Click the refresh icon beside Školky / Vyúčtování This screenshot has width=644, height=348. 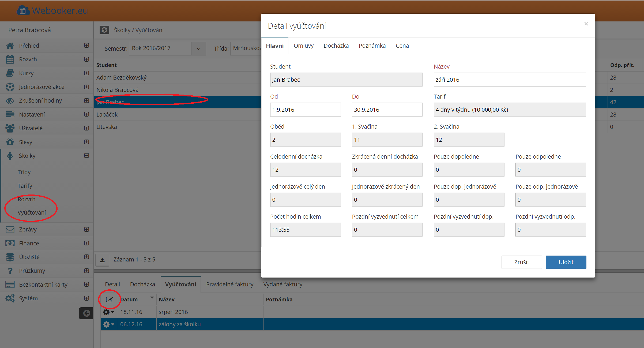click(x=104, y=30)
